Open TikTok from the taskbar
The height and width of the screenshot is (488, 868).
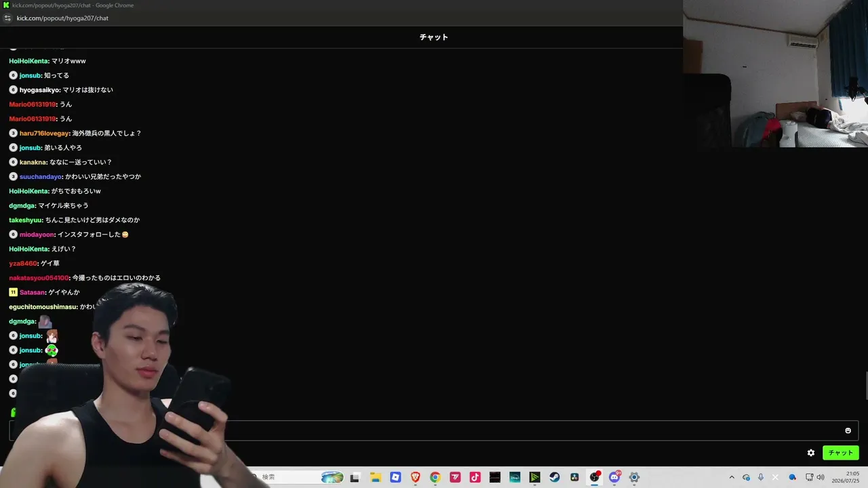[475, 477]
